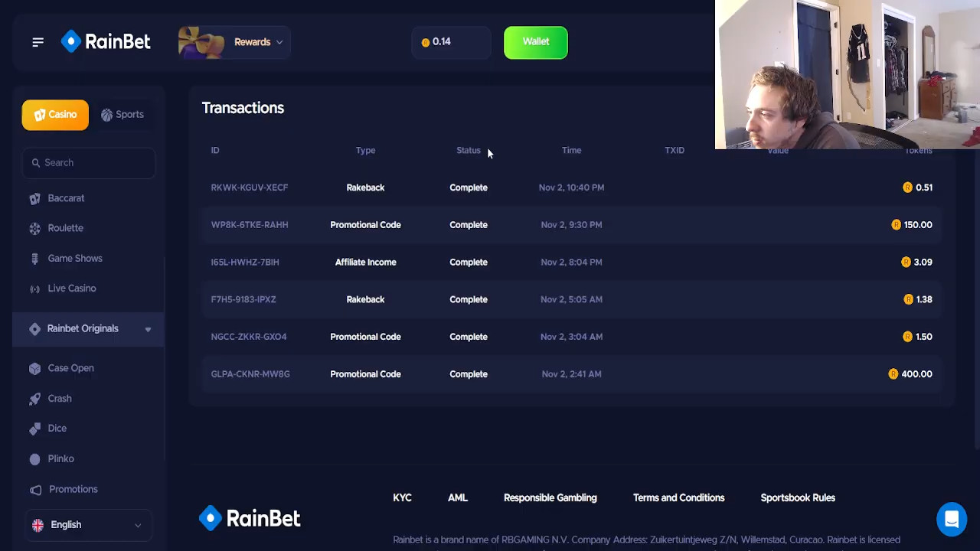Screen dimensions: 980x551
Task: Click the search magnifier icon
Action: click(35, 162)
